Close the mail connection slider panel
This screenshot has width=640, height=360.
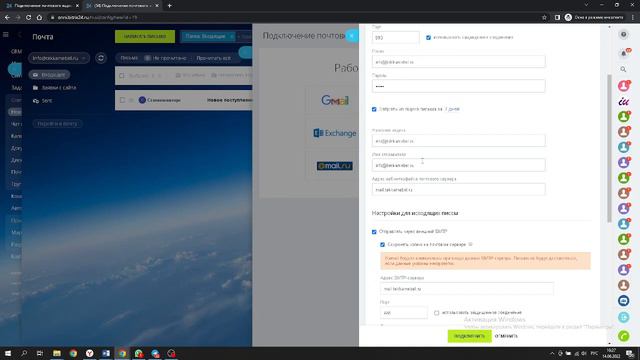[351, 36]
